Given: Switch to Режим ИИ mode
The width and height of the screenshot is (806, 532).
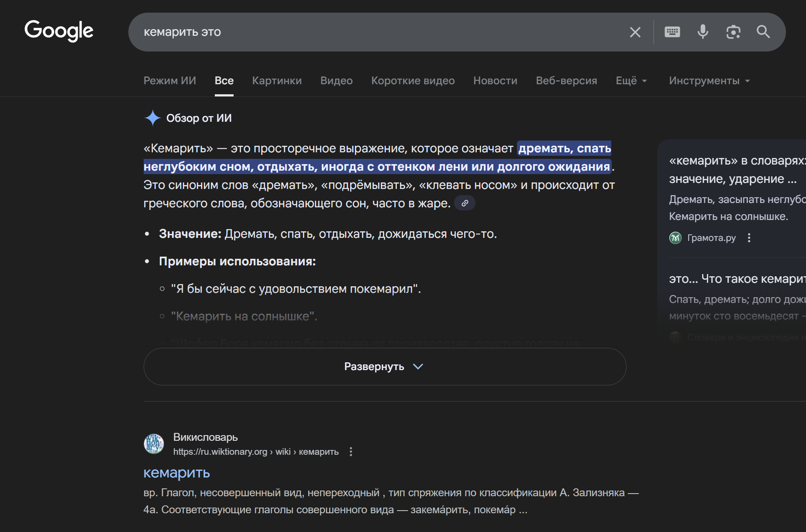Looking at the screenshot, I should (169, 80).
